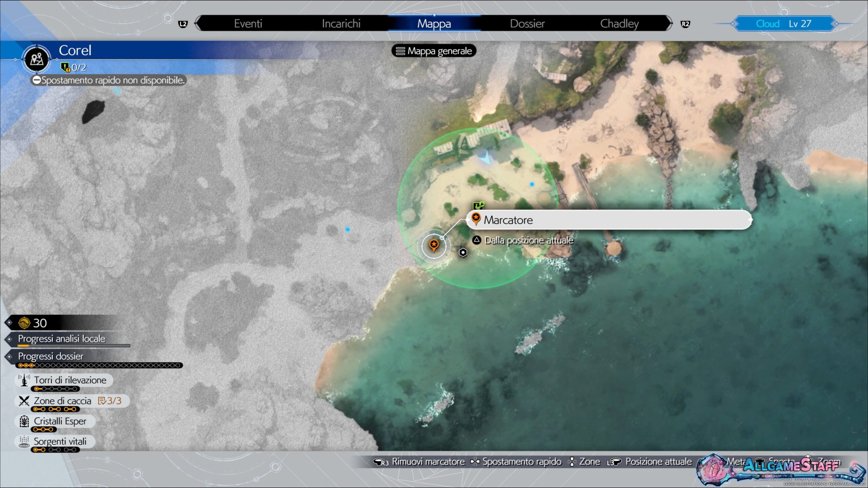The image size is (868, 488).
Task: Click Spostamento rapido hint in bottom bar
Action: (522, 462)
